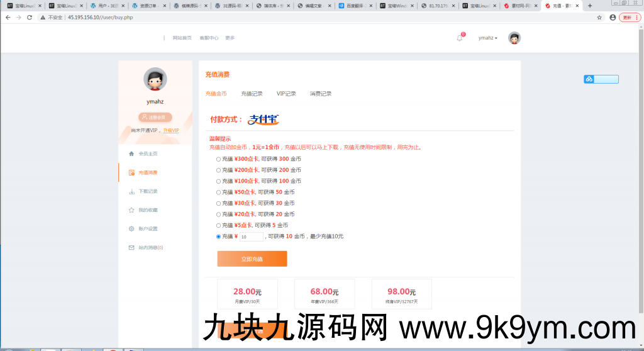Expand the 更多 menu in header
This screenshot has height=351, width=644.
tap(230, 38)
